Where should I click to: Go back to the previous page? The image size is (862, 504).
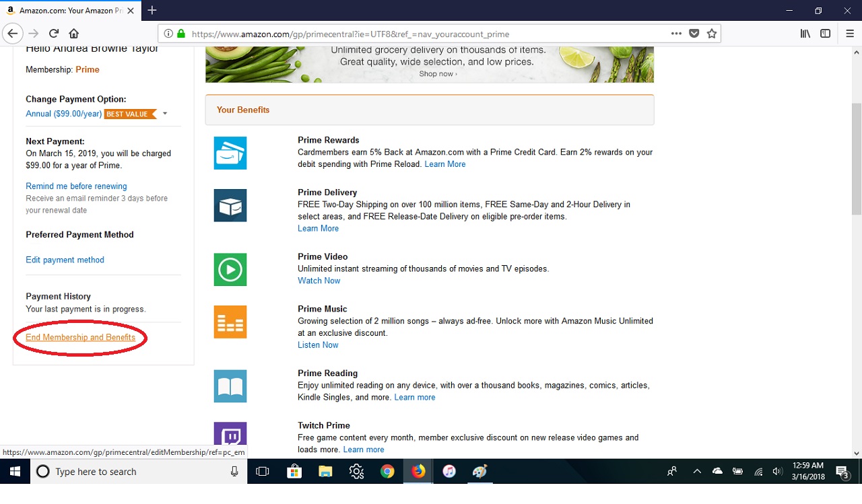point(13,34)
